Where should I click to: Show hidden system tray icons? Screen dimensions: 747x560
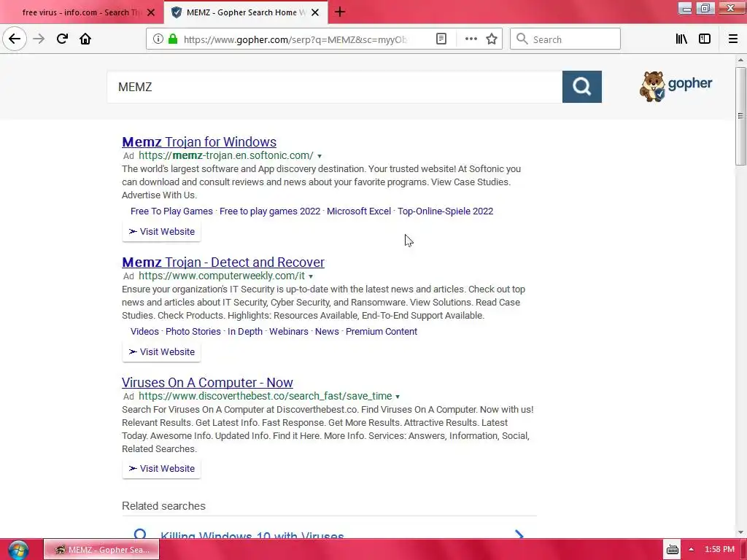(x=691, y=550)
